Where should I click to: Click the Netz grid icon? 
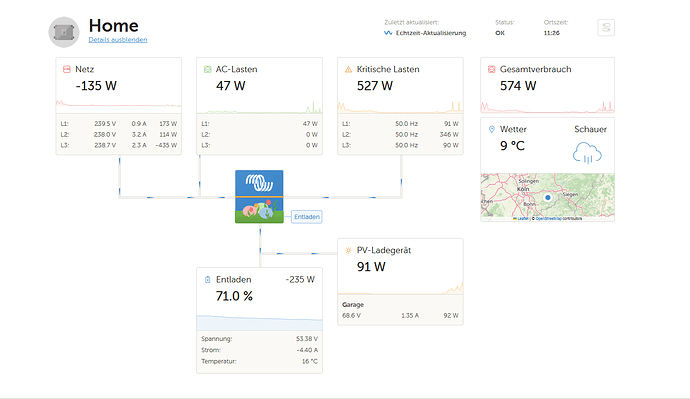pos(67,69)
